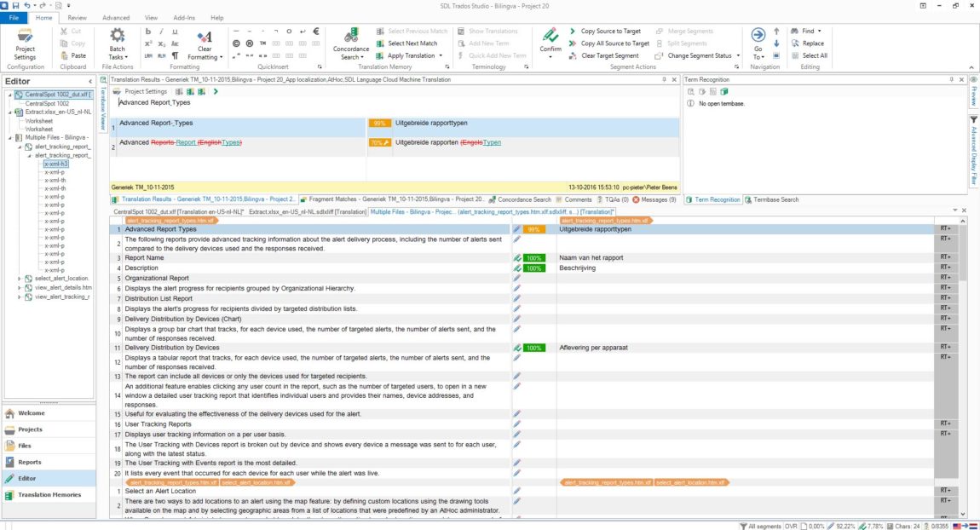The image size is (980, 530).
Task: Switch to the Termbase Search tab
Action: coord(771,199)
